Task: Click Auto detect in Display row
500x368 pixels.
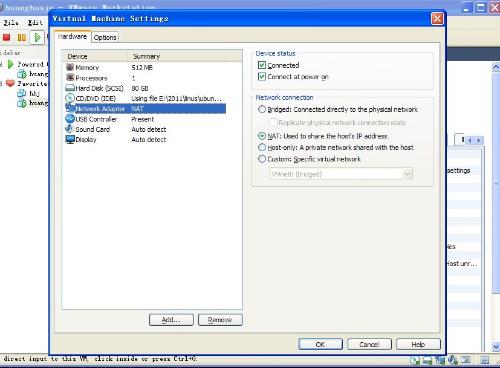Action: [149, 139]
